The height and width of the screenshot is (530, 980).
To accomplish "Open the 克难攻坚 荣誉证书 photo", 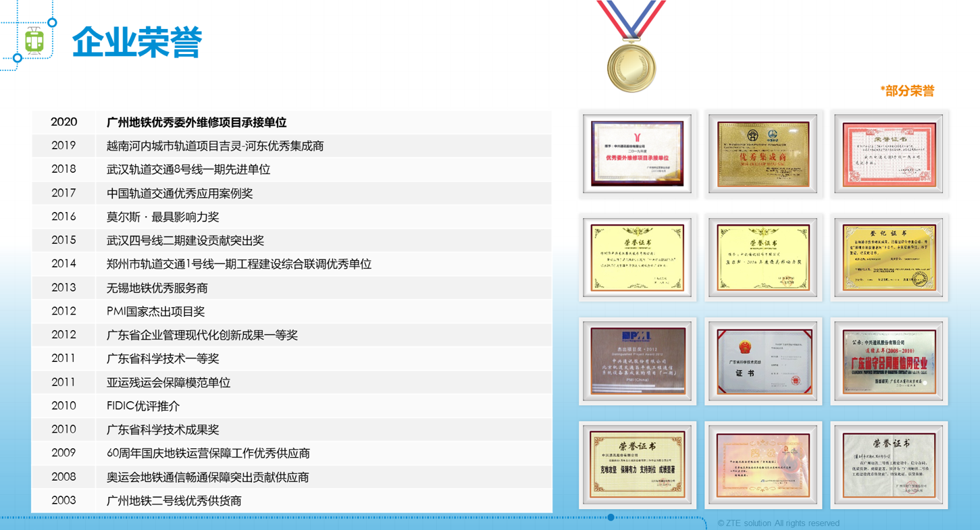I will [638, 465].
